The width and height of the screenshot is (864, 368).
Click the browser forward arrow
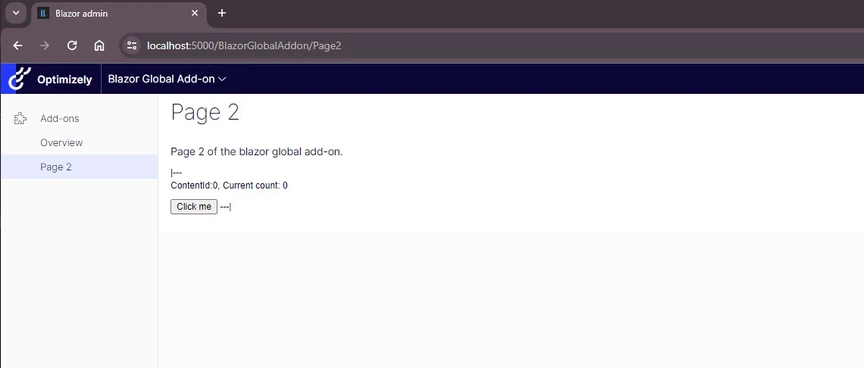click(45, 46)
